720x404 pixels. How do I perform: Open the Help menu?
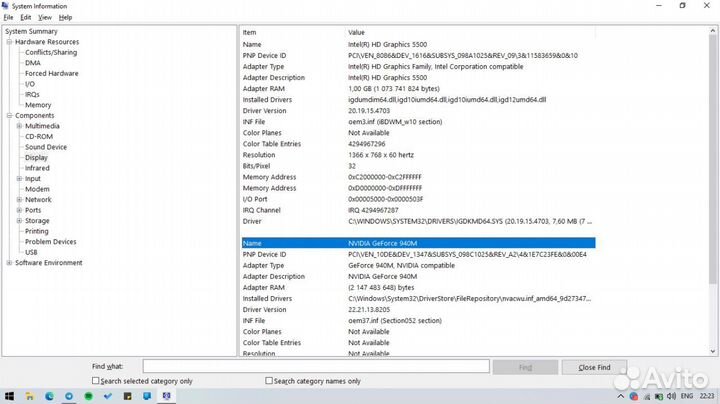(x=65, y=17)
